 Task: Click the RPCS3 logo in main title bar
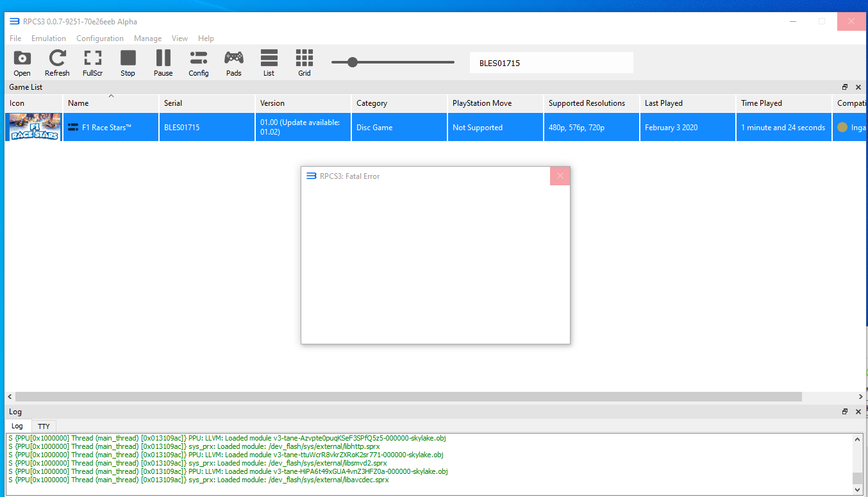click(14, 21)
